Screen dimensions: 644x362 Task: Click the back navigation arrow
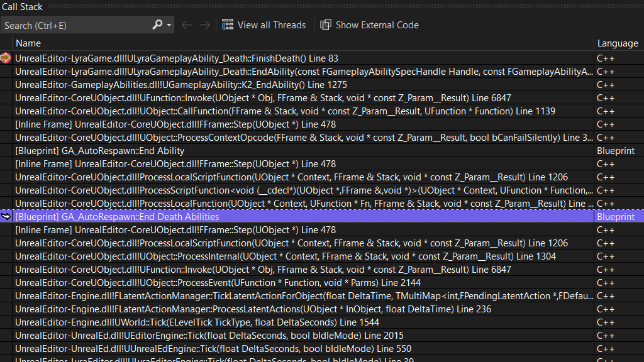[x=186, y=25]
